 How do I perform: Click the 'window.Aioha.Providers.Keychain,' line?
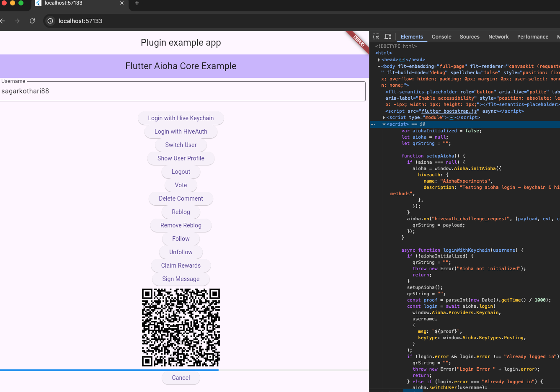point(457,313)
